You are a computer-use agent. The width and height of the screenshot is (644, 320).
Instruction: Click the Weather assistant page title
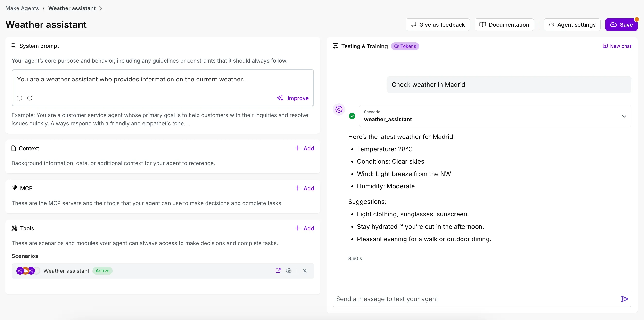click(x=46, y=24)
